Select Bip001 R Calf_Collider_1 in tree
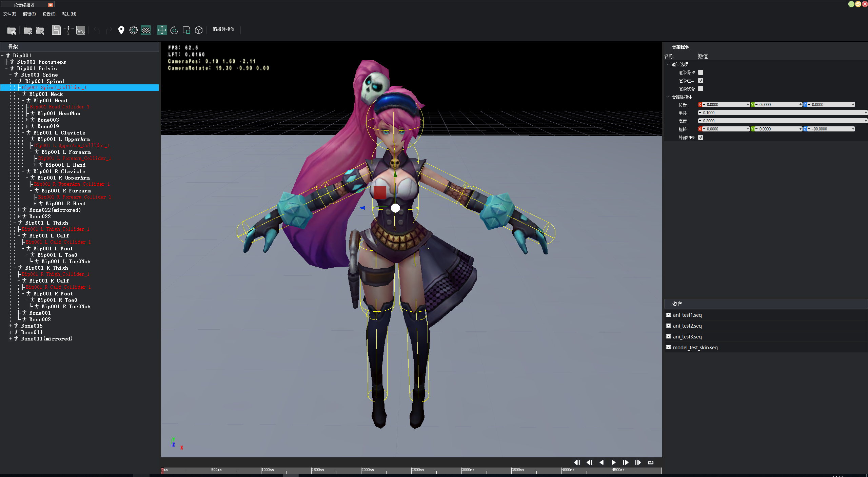The height and width of the screenshot is (477, 868). [x=58, y=287]
